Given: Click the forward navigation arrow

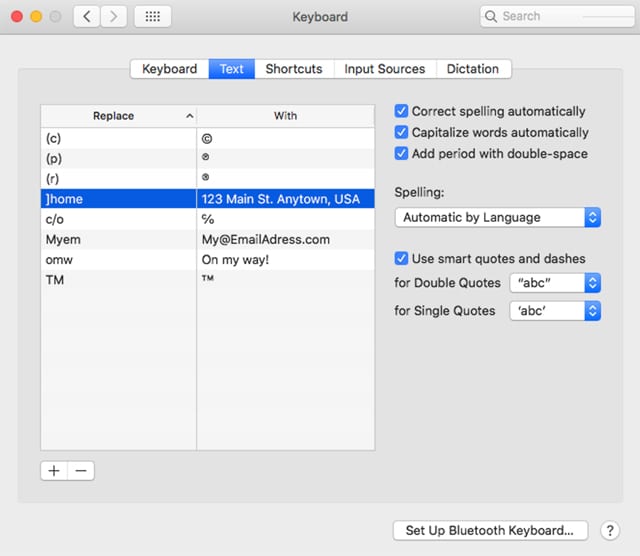Looking at the screenshot, I should click(114, 16).
